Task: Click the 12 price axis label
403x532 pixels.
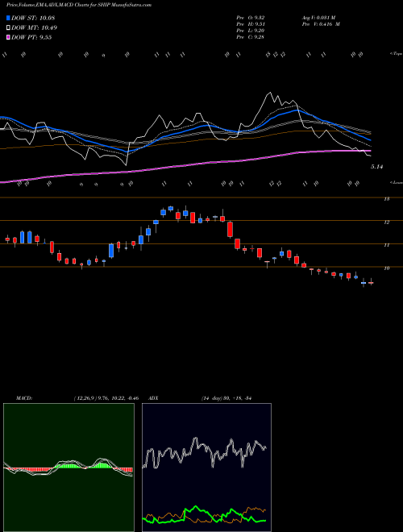Action: (386, 222)
